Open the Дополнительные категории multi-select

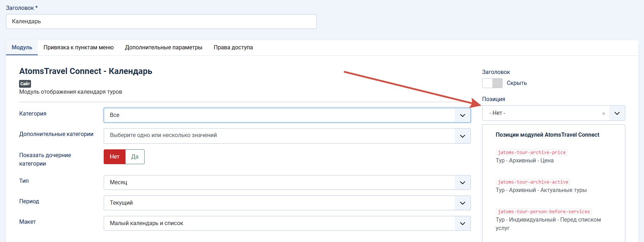click(x=287, y=136)
